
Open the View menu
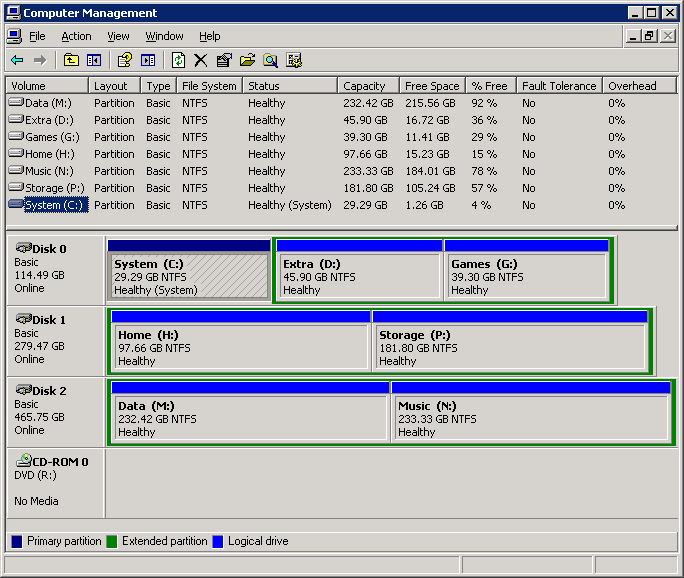coord(118,36)
